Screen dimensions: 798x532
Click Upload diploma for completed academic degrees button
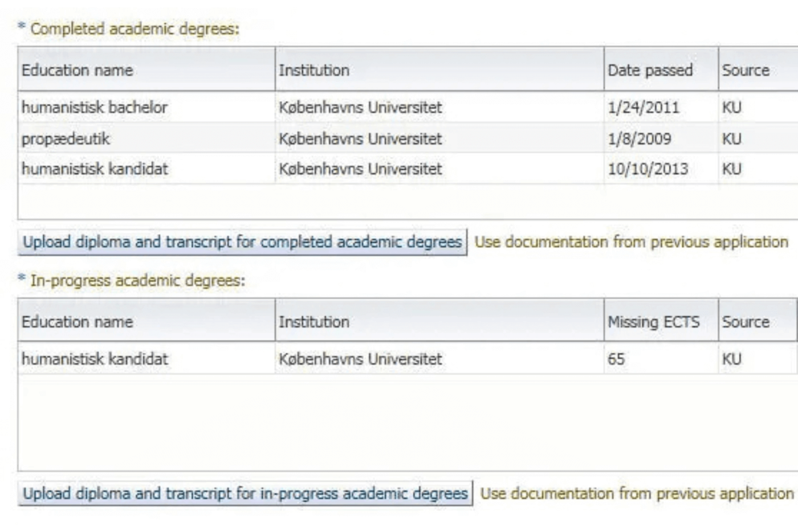(x=243, y=242)
